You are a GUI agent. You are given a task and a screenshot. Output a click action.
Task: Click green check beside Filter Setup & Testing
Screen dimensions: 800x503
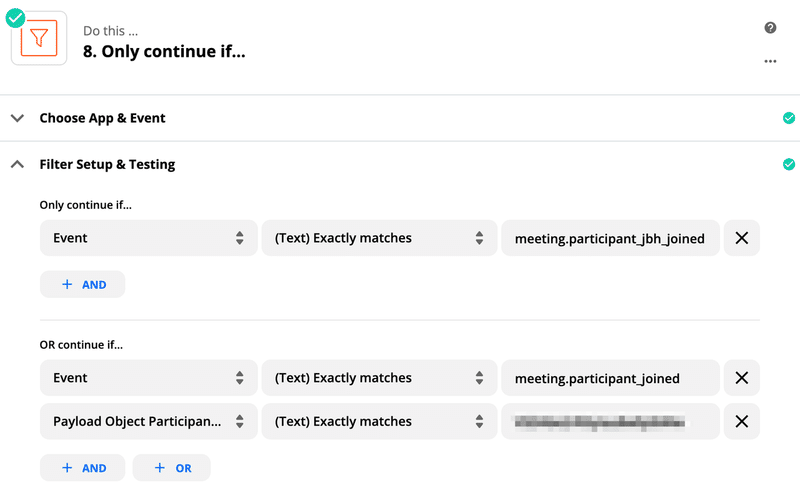(x=789, y=164)
